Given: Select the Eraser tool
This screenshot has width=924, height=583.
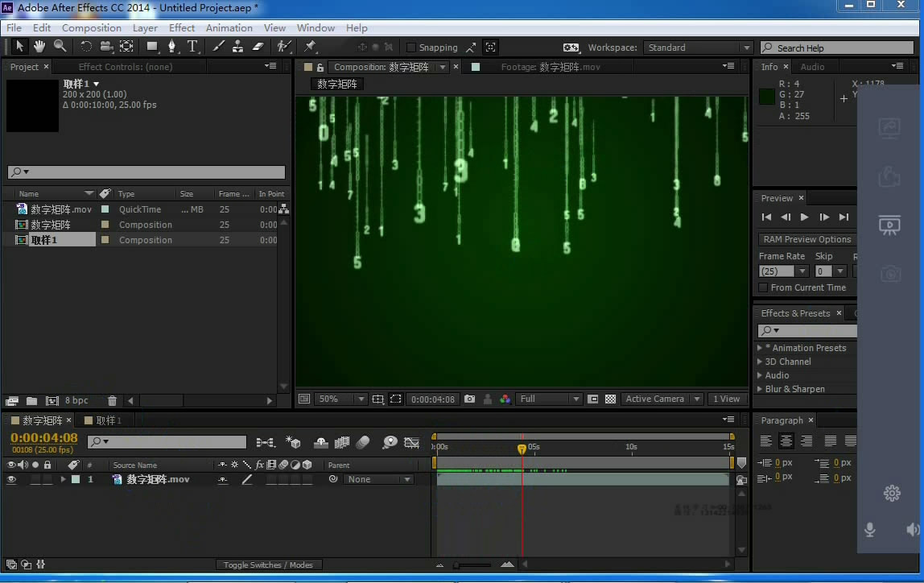Looking at the screenshot, I should point(258,47).
